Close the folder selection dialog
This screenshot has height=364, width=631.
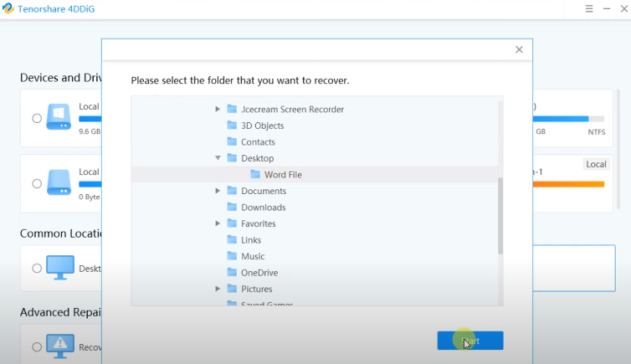(519, 49)
